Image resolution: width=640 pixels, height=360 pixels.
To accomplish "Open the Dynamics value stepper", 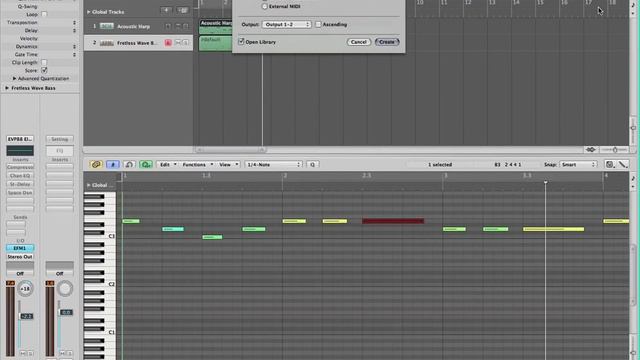I will (x=74, y=47).
